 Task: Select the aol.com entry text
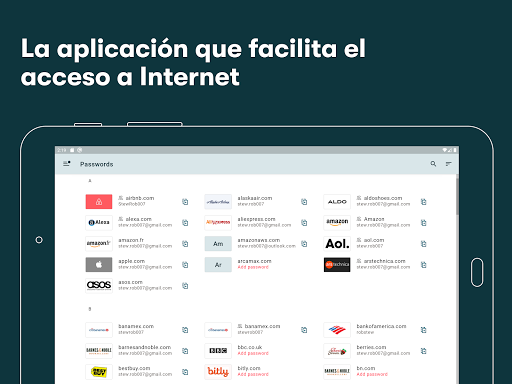370,243
